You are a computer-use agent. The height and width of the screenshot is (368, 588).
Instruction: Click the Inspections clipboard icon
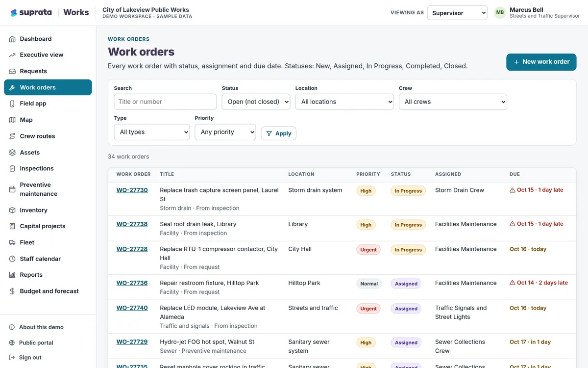pos(12,169)
